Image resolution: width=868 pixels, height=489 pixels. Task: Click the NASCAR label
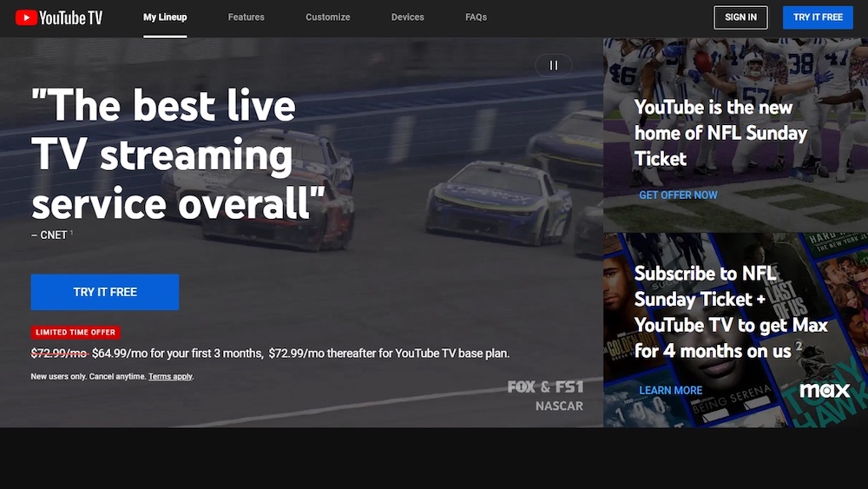tap(559, 406)
